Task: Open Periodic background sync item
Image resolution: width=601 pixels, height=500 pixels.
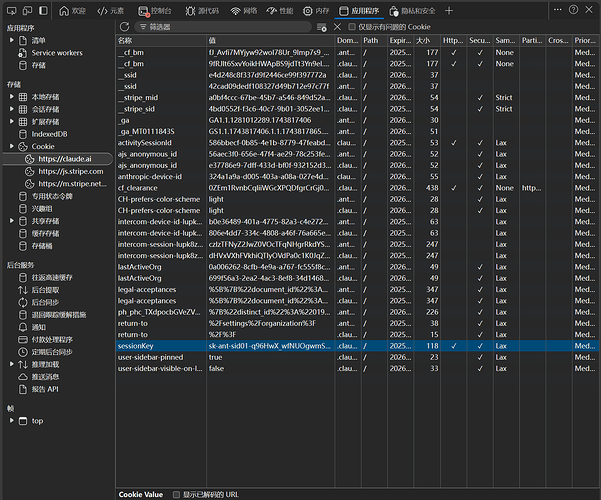Action: pyautogui.click(x=52, y=352)
